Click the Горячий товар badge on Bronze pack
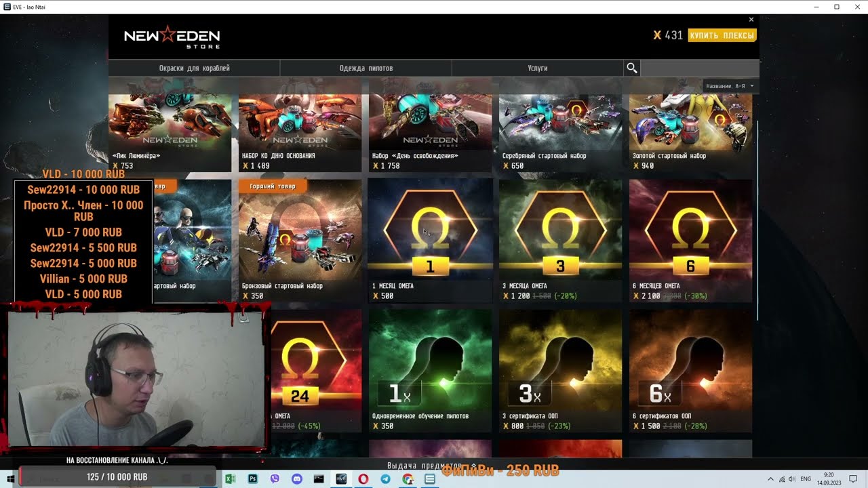Viewport: 868px width, 488px height. click(x=273, y=186)
